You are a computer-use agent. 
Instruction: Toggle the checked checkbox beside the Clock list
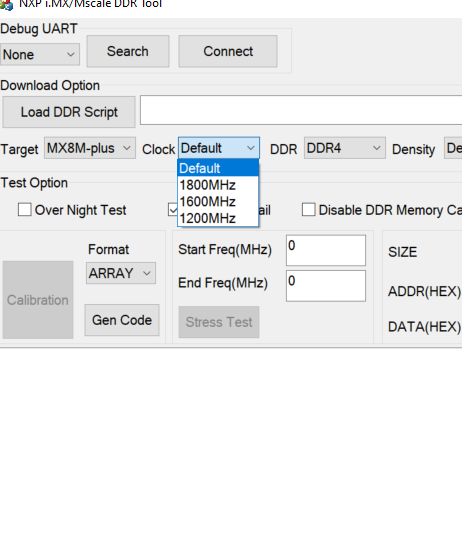coord(173,210)
